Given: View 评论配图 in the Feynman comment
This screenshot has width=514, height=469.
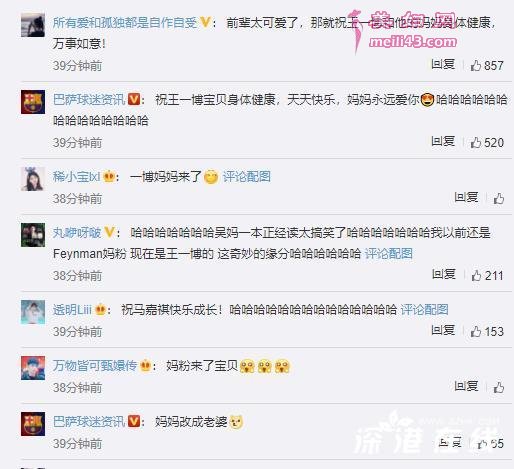Looking at the screenshot, I should pyautogui.click(x=389, y=254).
